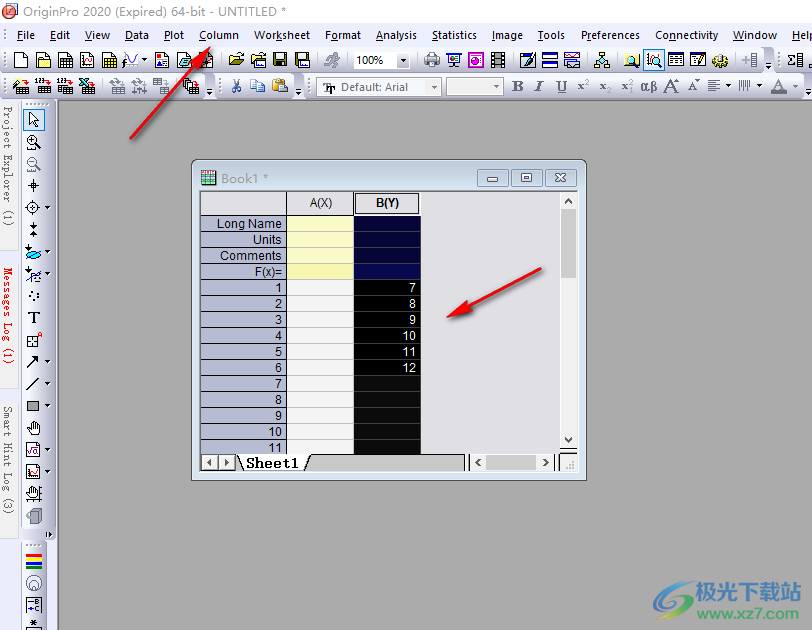The width and height of the screenshot is (812, 630).
Task: Open the Smart Hint Log panel
Action: (x=7, y=460)
